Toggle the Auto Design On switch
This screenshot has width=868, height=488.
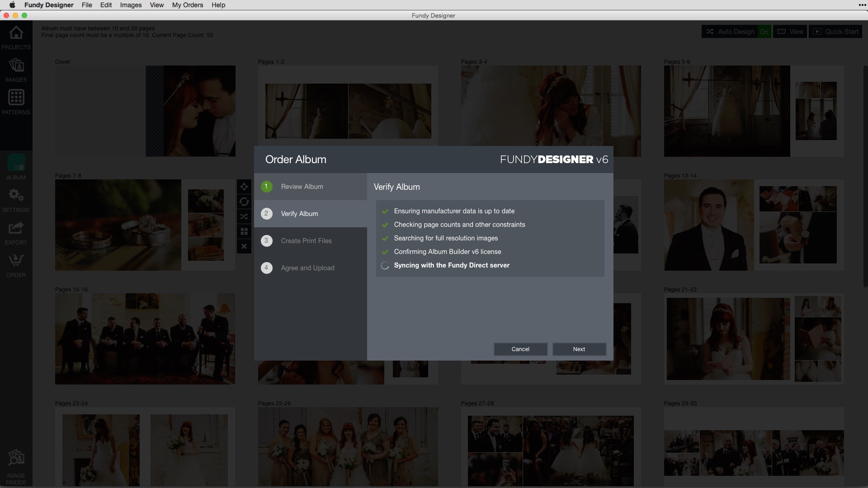(x=764, y=32)
